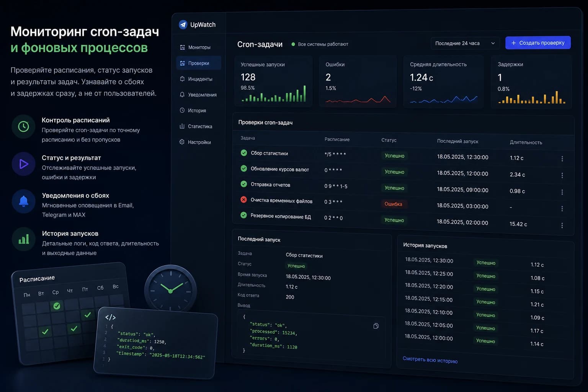The width and height of the screenshot is (588, 392).
Task: Click the Последний запуск column header
Action: pos(457,141)
